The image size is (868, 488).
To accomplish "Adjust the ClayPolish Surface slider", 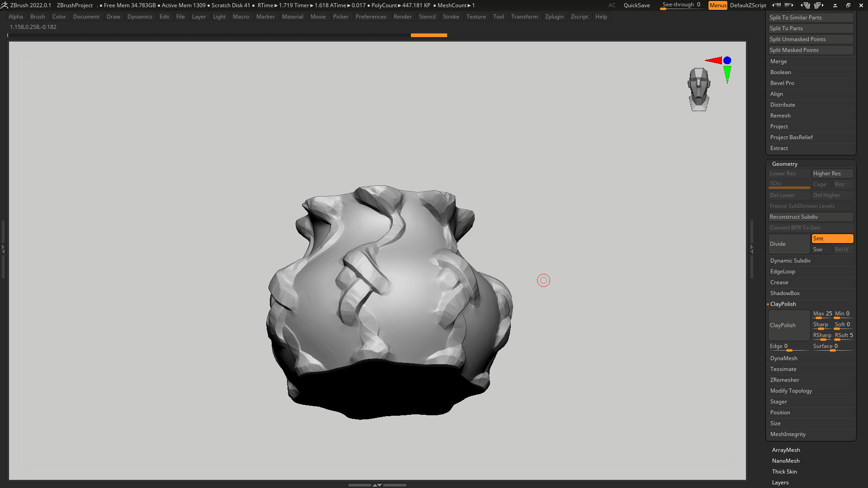I will pos(832,347).
